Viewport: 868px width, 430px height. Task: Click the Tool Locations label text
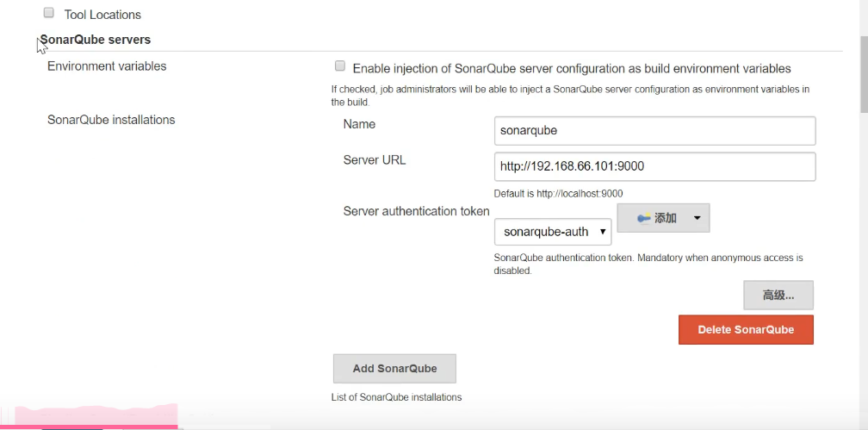(102, 15)
